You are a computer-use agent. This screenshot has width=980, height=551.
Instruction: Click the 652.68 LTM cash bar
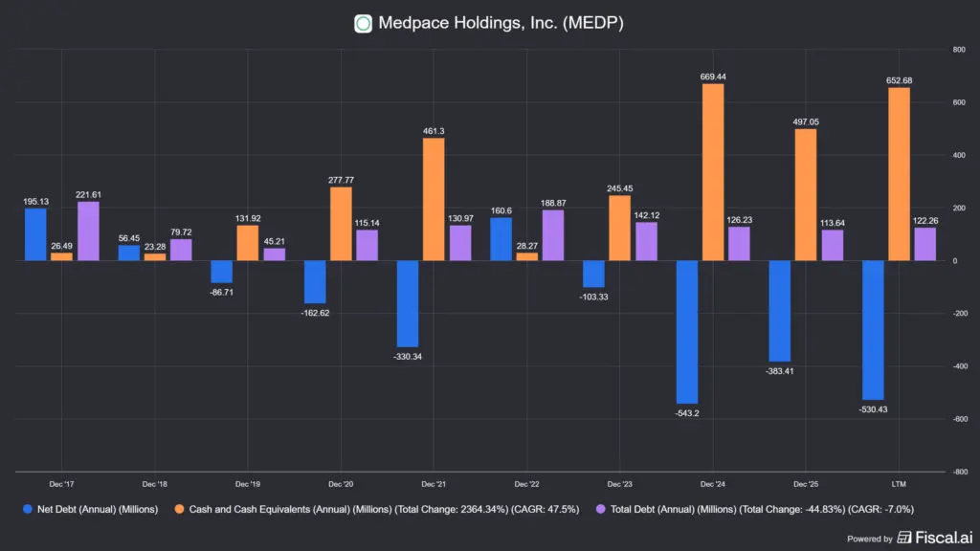click(899, 174)
